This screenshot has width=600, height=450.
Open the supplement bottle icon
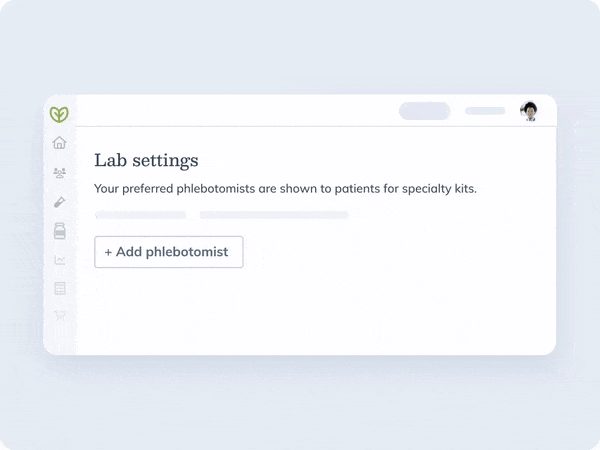tap(59, 231)
